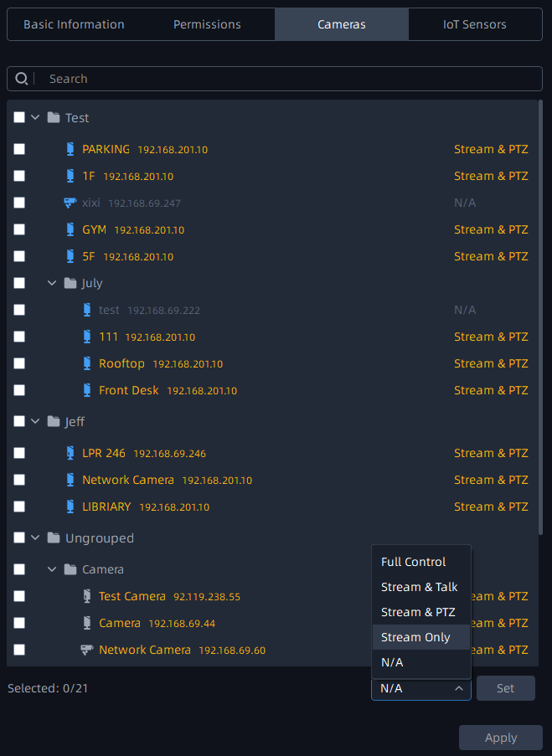Click the xixi dome camera icon

click(70, 203)
